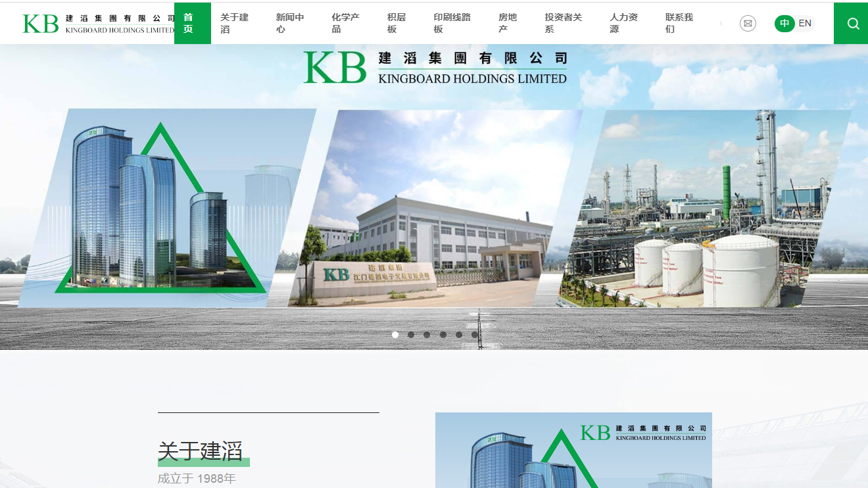Click the 关于建滔 section heading link

click(x=200, y=452)
